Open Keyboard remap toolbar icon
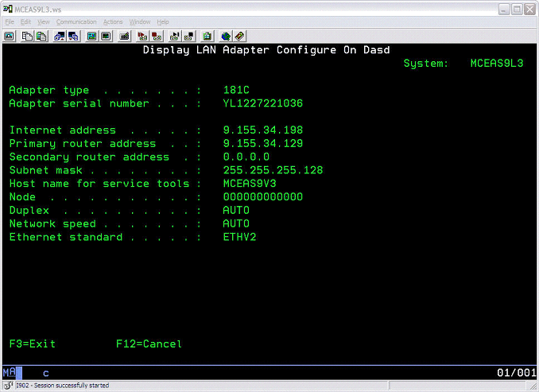 coord(125,36)
